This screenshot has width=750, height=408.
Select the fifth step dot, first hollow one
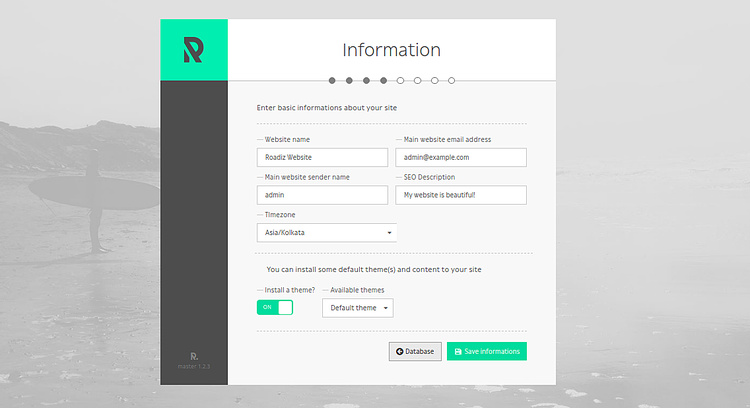click(400, 80)
